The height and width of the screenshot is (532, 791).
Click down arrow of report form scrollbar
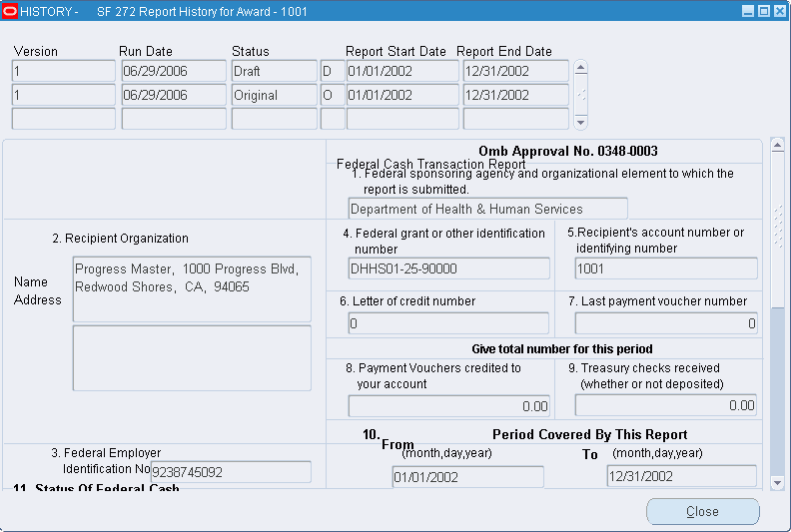click(x=777, y=483)
